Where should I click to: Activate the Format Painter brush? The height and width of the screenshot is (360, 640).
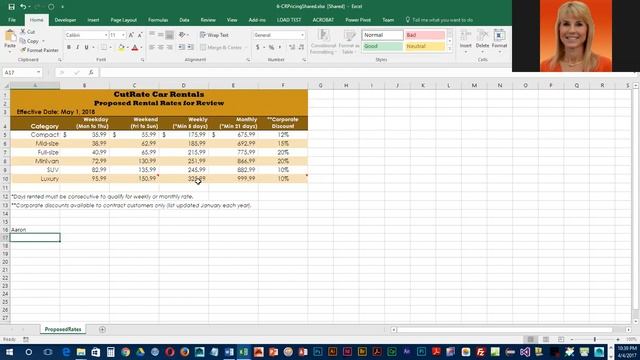point(39,50)
